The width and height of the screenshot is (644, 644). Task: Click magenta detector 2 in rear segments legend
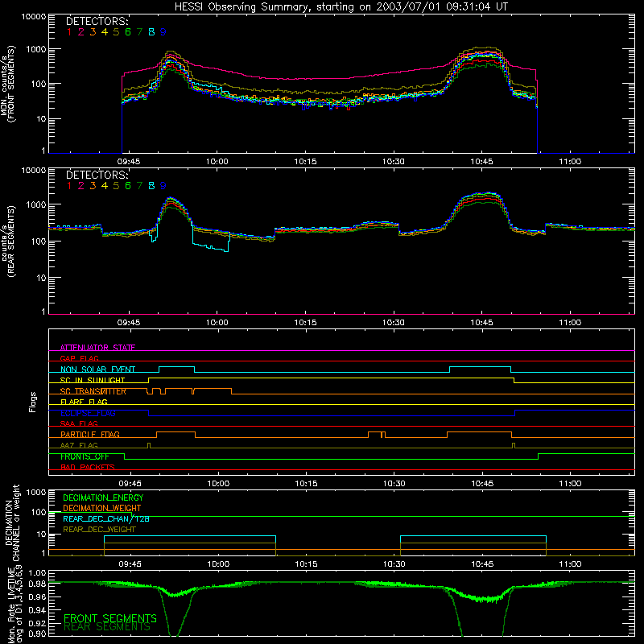[x=81, y=186]
